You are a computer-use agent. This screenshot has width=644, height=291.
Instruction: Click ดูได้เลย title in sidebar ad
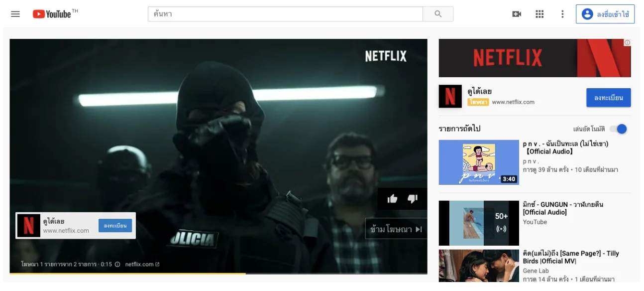point(480,92)
